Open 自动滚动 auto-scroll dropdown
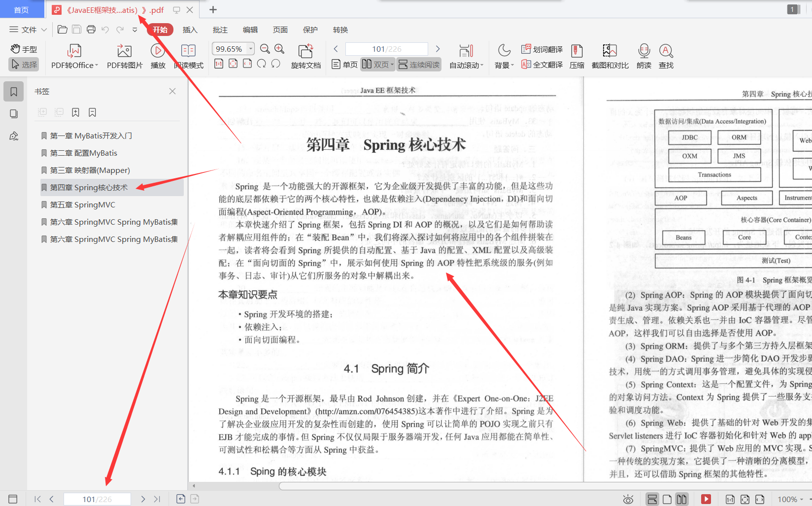Image resolution: width=812 pixels, height=506 pixels. [466, 57]
